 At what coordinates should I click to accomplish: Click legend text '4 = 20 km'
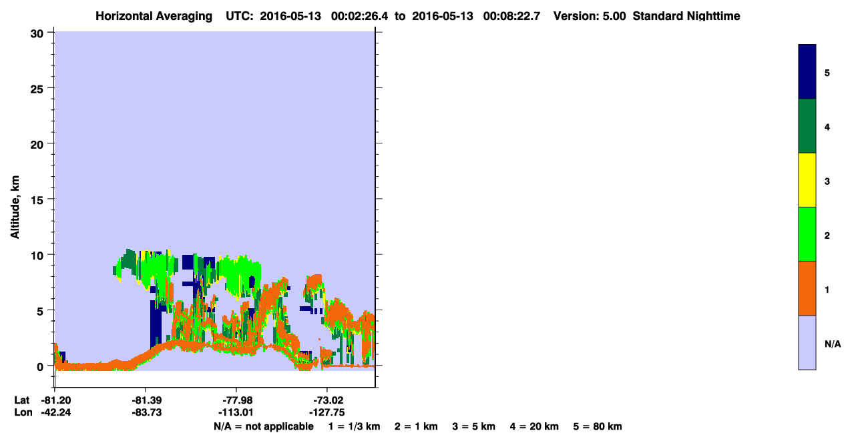coord(534,426)
